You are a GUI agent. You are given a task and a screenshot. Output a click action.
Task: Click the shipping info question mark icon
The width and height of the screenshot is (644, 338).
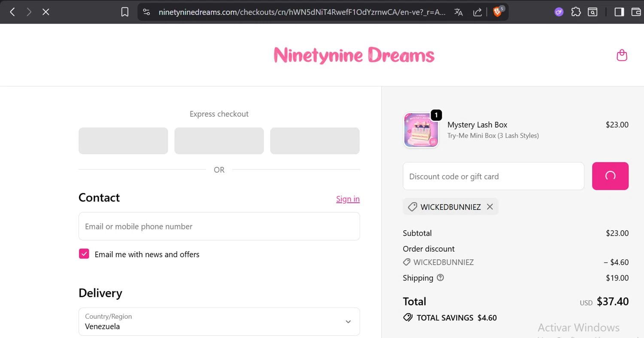440,277
